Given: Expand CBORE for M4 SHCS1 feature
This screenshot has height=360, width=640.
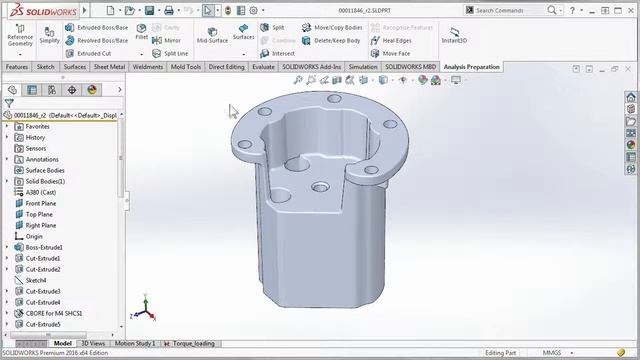Looking at the screenshot, I should [x=7, y=313].
